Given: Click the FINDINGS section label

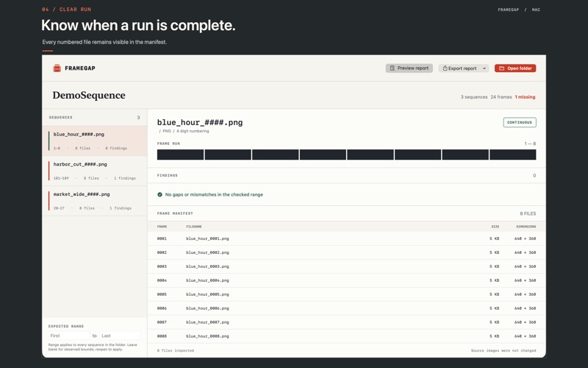Looking at the screenshot, I should (168, 175).
